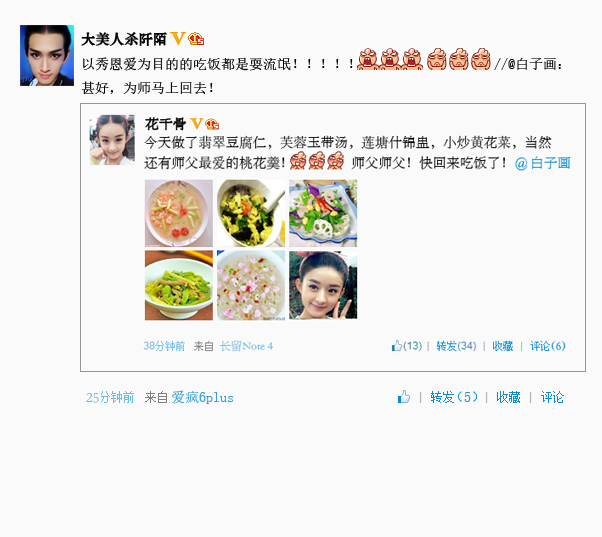This screenshot has width=602, height=537.
Task: Click orange V verified badge beside 大美人杀阡陌
Action: pyautogui.click(x=178, y=38)
